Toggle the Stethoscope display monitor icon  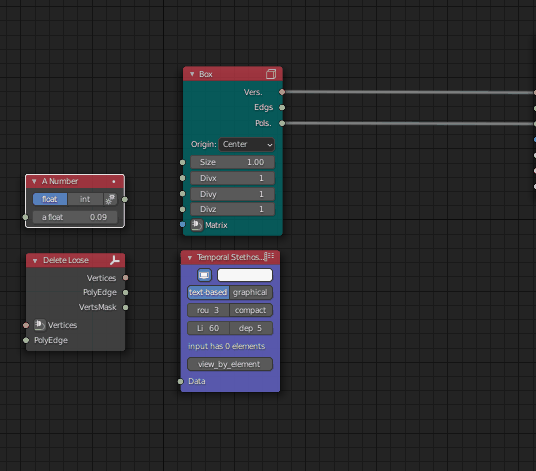(204, 275)
